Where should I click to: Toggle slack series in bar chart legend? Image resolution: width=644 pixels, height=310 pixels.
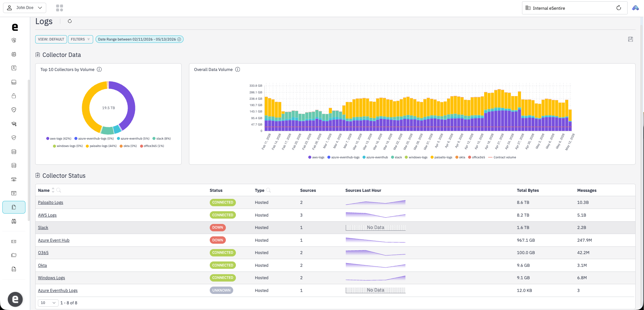[396, 157]
